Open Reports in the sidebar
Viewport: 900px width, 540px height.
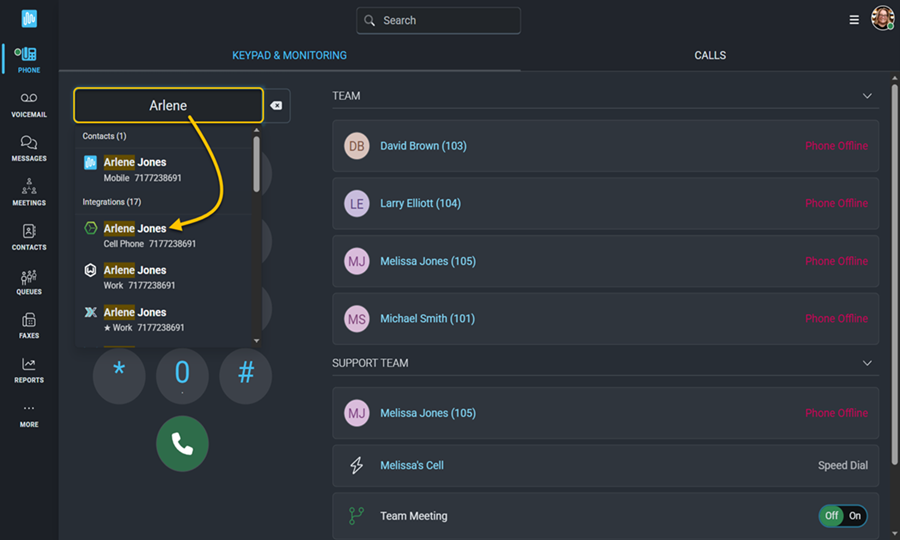tap(29, 369)
